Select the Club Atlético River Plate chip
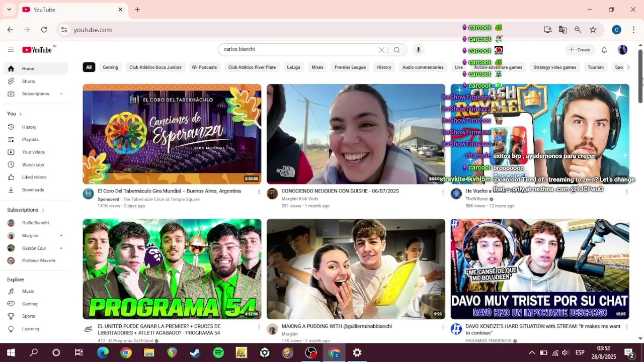Screen dimensions: 644x362 tap(252, 67)
